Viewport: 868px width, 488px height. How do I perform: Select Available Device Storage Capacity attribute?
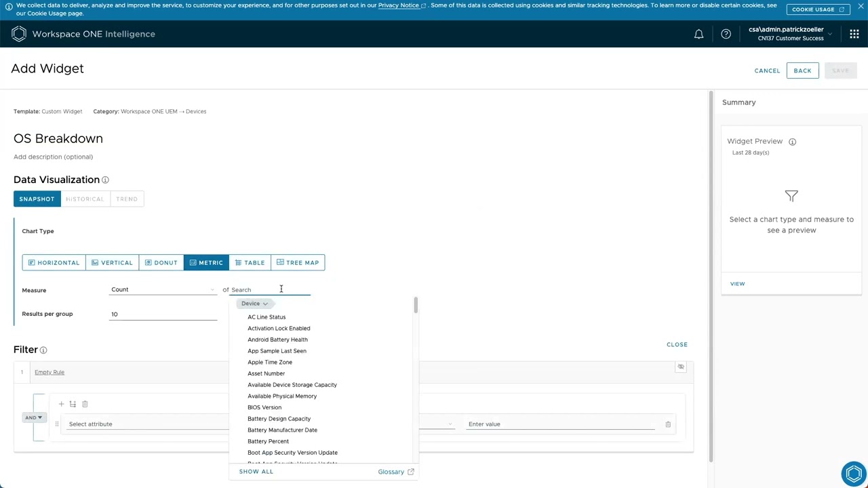[x=292, y=385]
